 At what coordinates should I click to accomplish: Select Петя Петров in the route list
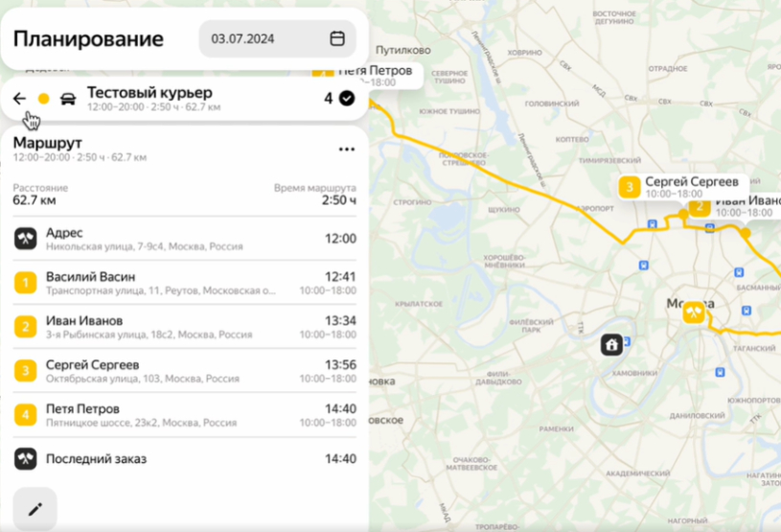coord(185,414)
